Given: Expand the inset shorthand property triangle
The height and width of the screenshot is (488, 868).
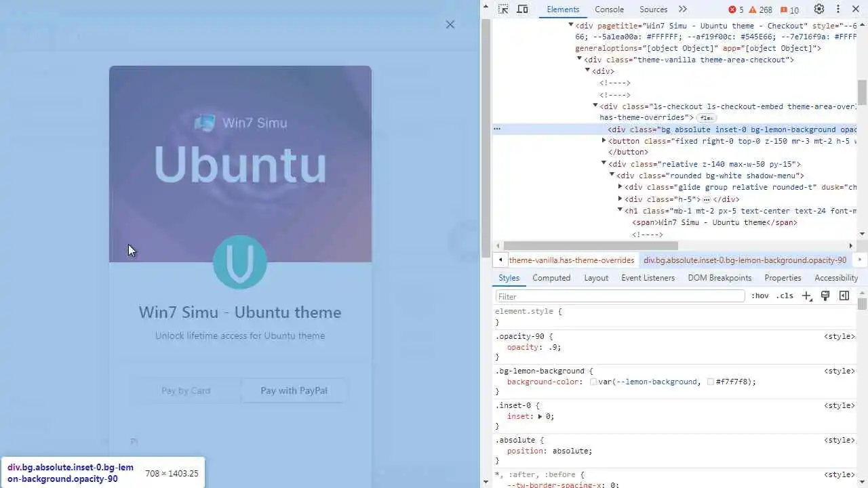Looking at the screenshot, I should [540, 416].
